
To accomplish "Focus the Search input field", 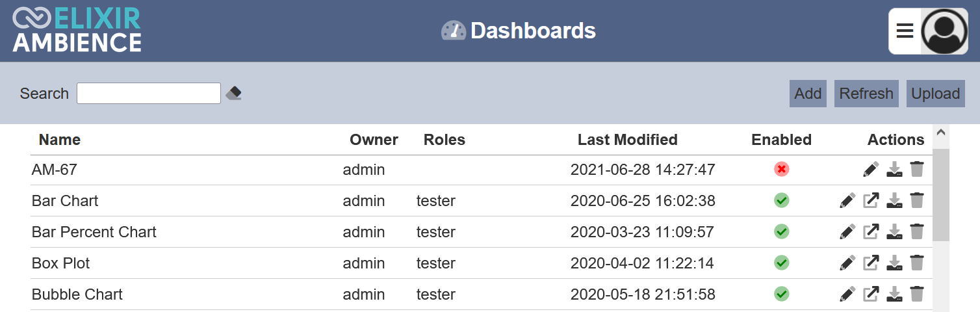I will pyautogui.click(x=149, y=93).
